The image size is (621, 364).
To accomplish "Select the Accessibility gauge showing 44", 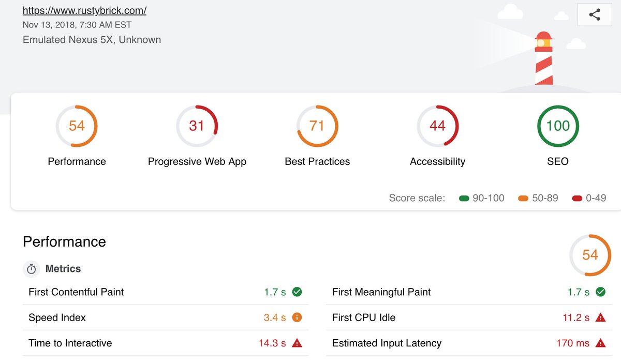I will pyautogui.click(x=437, y=126).
